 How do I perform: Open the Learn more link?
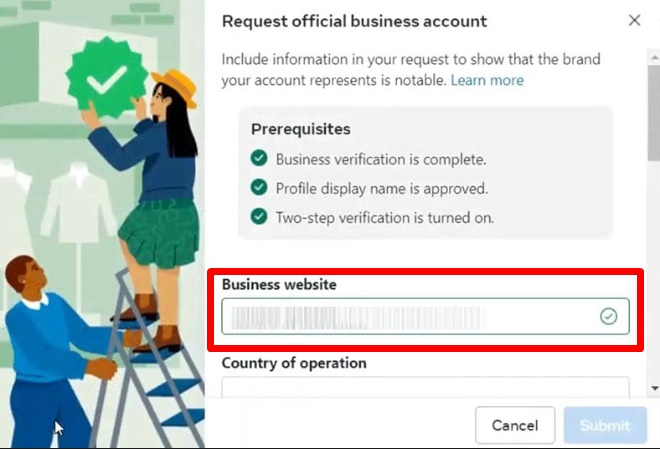[487, 80]
